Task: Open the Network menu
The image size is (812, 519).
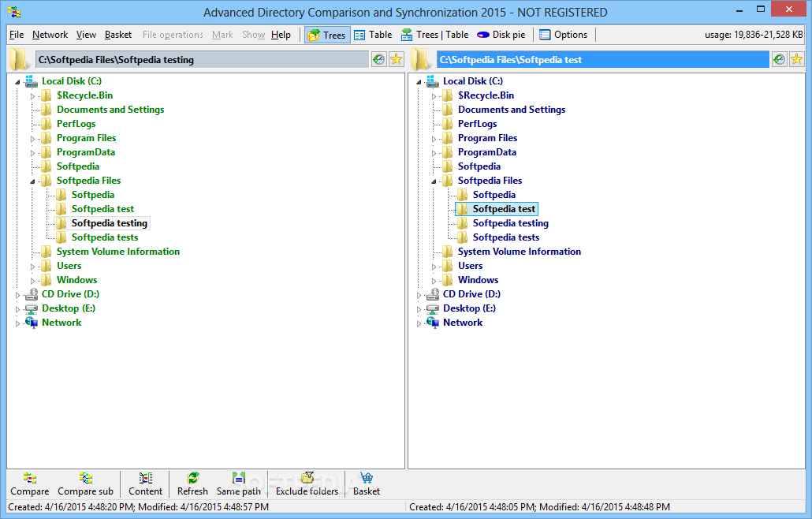Action: point(50,35)
